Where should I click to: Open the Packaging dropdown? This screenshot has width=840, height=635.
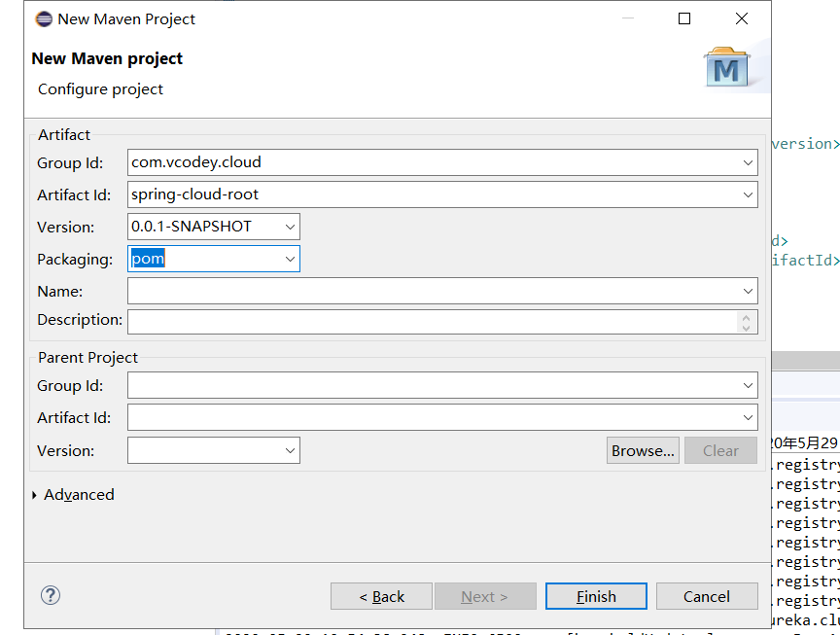pos(289,258)
